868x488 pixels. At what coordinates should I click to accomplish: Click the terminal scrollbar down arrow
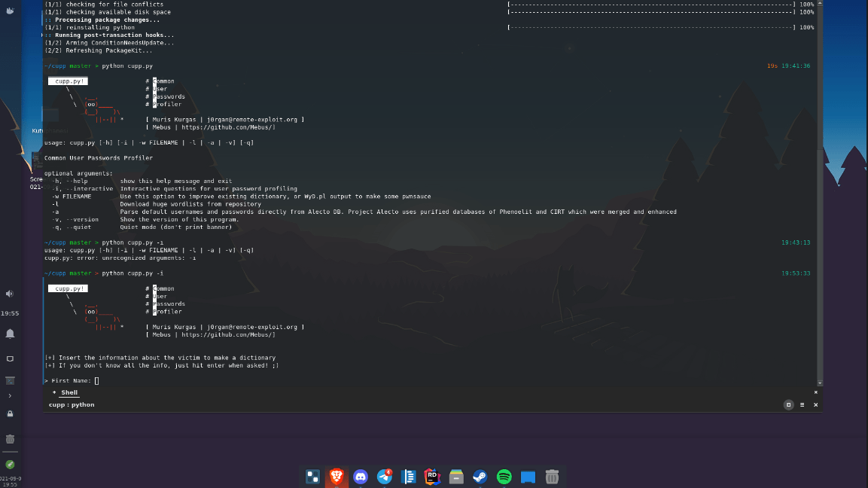point(820,383)
